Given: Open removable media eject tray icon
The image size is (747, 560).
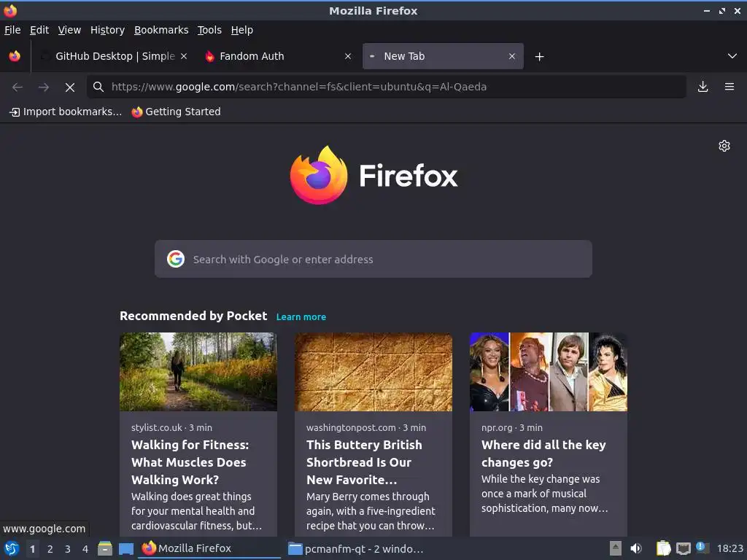Looking at the screenshot, I should (616, 548).
